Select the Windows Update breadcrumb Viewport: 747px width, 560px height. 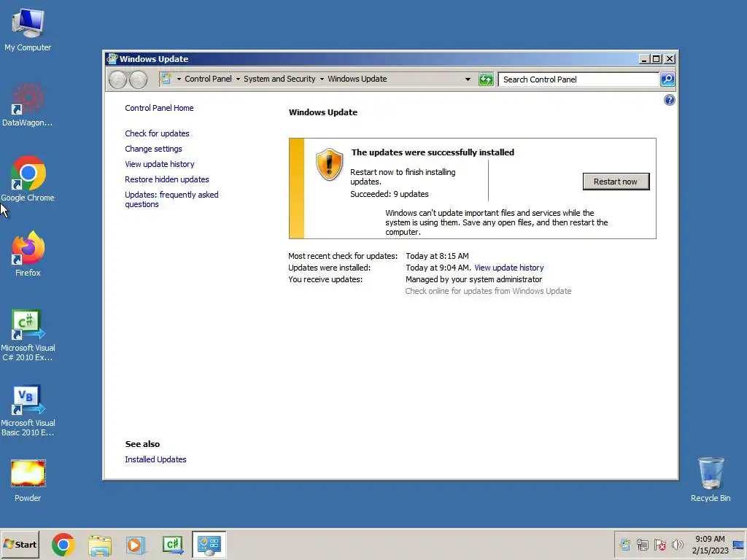tap(357, 79)
